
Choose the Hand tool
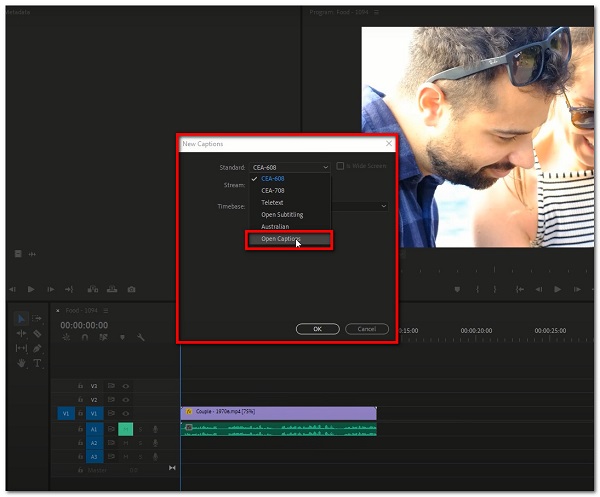coord(21,363)
